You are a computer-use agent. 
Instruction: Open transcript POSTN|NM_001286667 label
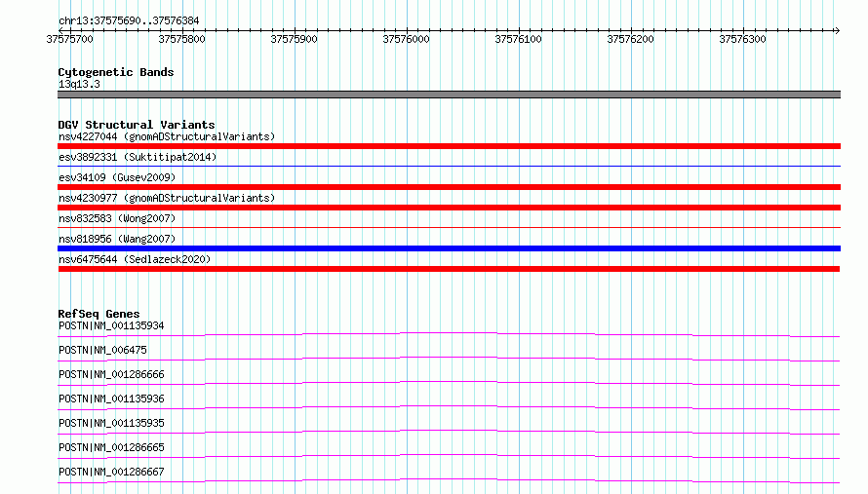point(111,472)
